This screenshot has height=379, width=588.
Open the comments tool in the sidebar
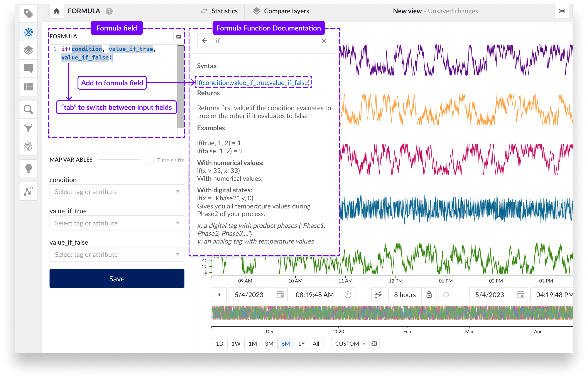(x=28, y=68)
